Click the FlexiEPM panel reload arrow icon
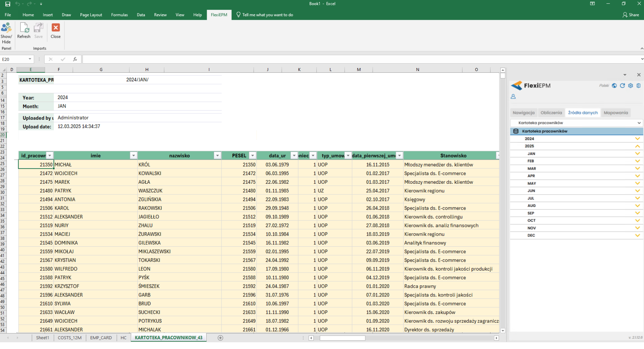The image size is (644, 349). [x=622, y=85]
